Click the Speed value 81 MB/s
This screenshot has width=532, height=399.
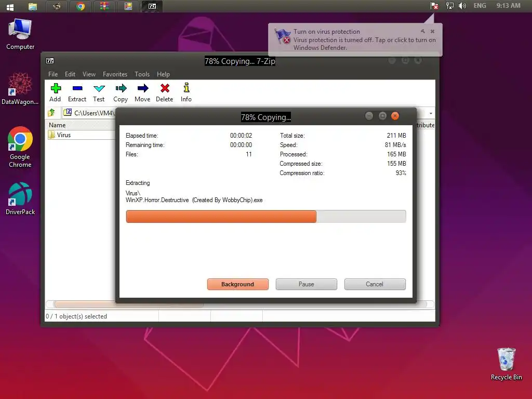point(395,145)
